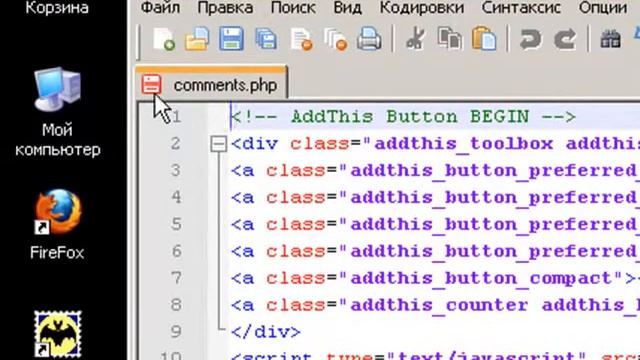Click the Close All documents icon
The height and width of the screenshot is (360, 640).
(x=336, y=40)
